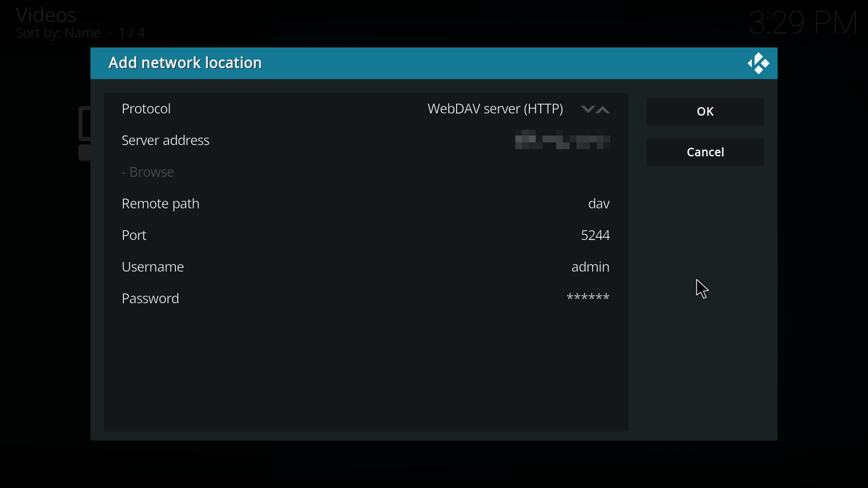Click the Add network location title
This screenshot has height=488, width=868.
click(x=185, y=63)
